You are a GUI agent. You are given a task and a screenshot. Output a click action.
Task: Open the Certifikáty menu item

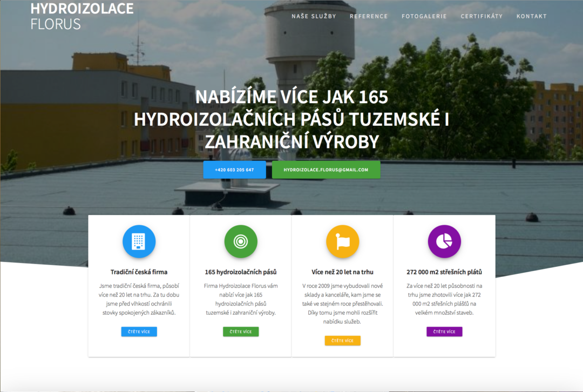482,16
